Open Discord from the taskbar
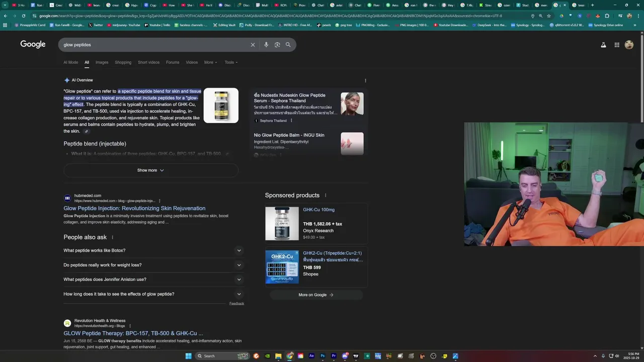The height and width of the screenshot is (362, 644). [x=345, y=356]
